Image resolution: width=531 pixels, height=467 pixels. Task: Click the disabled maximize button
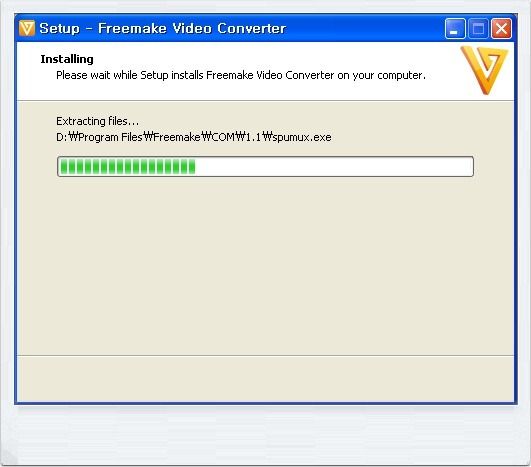(478, 29)
